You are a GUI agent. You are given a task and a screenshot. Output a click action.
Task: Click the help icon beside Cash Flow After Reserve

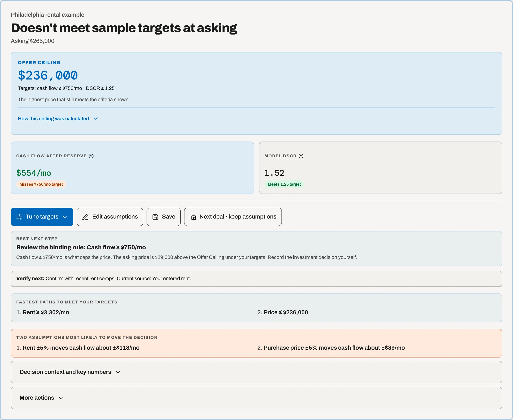91,156
